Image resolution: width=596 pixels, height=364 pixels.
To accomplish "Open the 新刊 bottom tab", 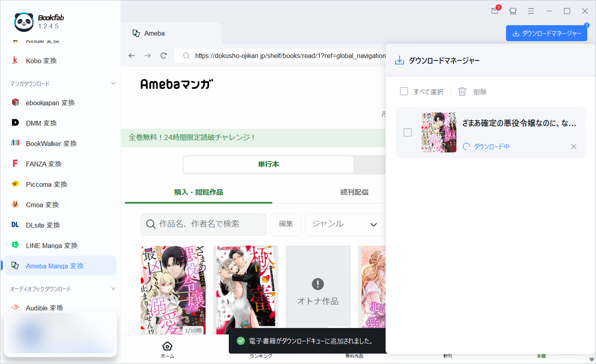I will click(448, 356).
